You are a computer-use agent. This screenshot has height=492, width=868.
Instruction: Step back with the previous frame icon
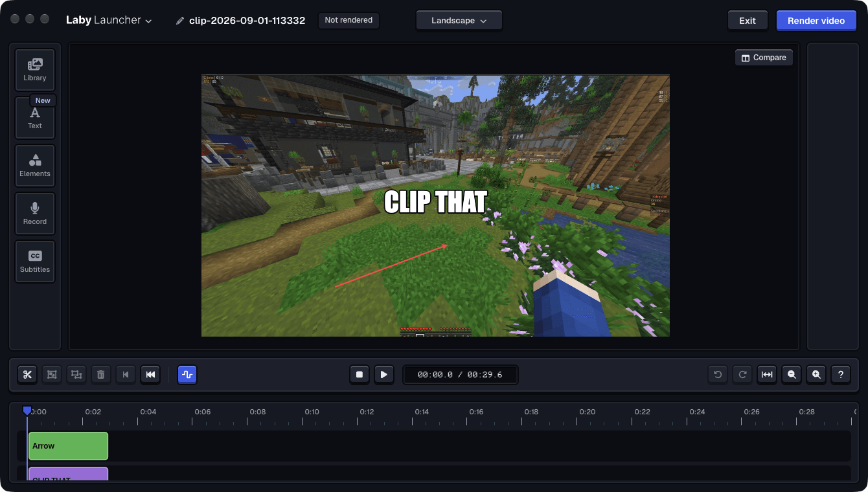click(x=126, y=374)
